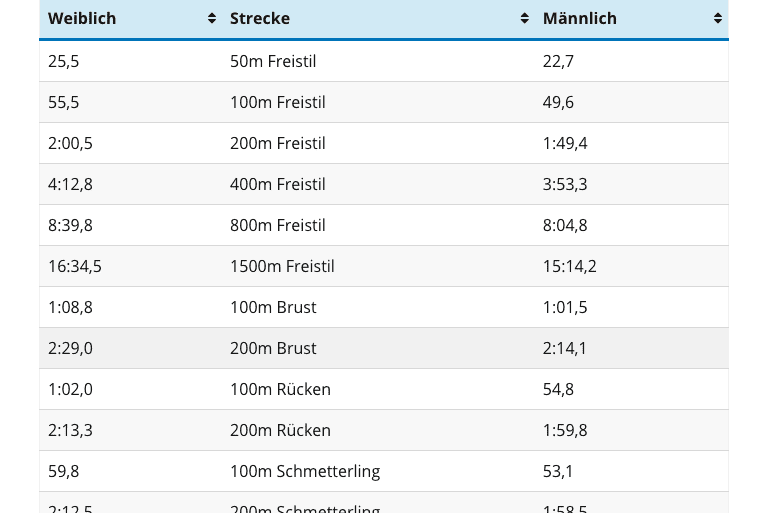Click female time 25,5
Viewport: 769px width, 513px height.
63,61
